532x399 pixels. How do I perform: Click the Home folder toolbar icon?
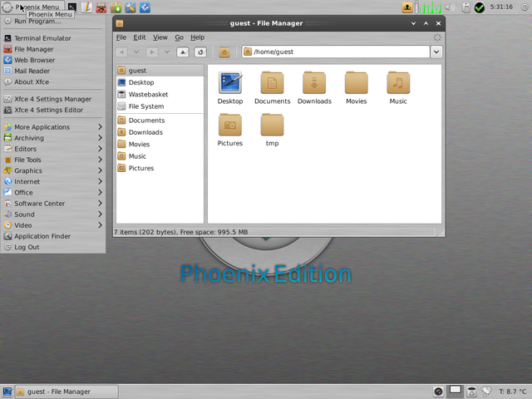[x=224, y=52]
